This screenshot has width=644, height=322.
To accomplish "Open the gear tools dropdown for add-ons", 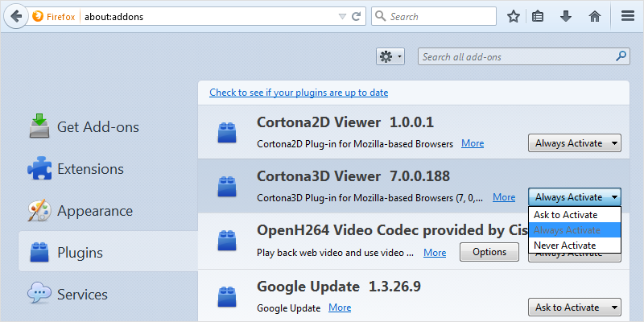I will [x=390, y=56].
